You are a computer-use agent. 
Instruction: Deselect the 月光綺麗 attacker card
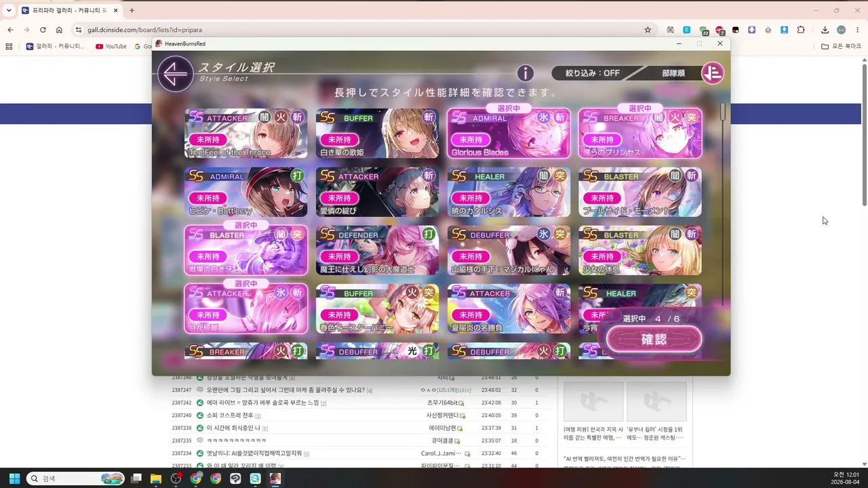tap(245, 308)
